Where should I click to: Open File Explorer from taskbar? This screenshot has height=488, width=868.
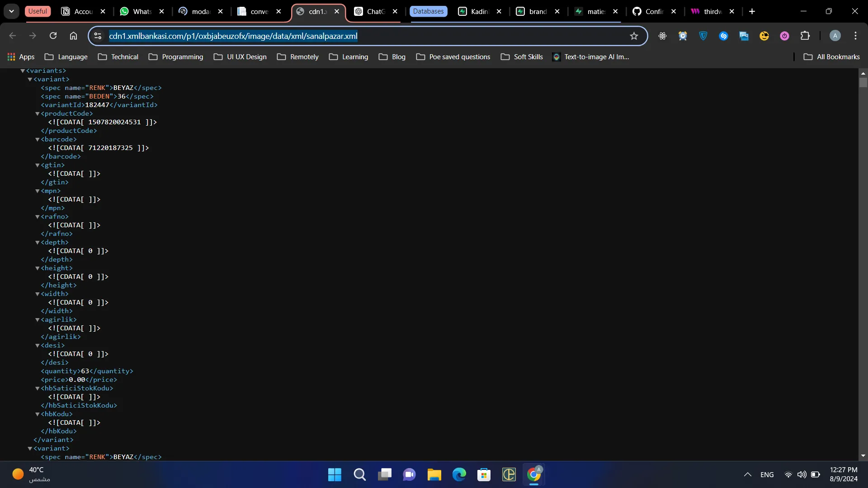434,474
